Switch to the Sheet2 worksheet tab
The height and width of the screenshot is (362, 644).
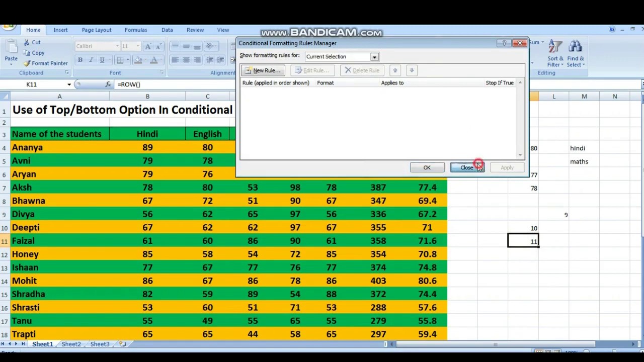[71, 344]
